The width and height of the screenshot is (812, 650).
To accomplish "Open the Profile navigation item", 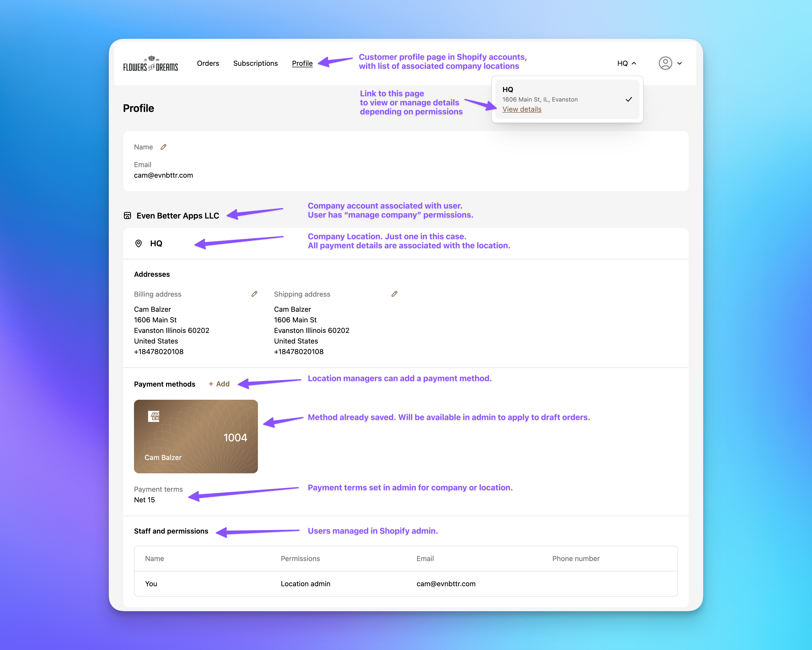I will pos(302,63).
